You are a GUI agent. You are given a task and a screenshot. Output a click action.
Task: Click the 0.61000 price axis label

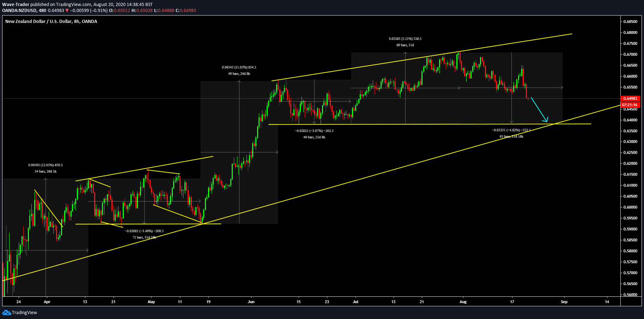[630, 185]
